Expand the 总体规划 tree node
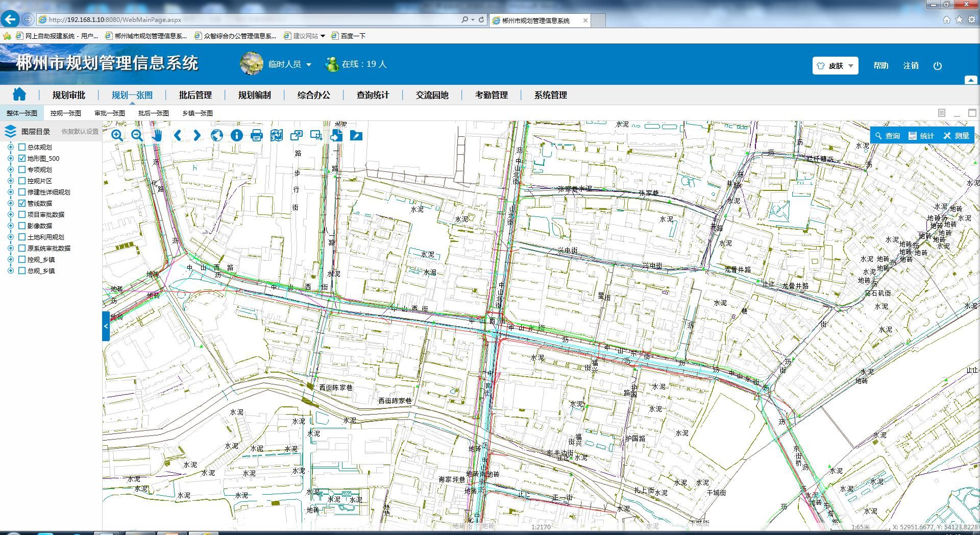 [x=10, y=147]
